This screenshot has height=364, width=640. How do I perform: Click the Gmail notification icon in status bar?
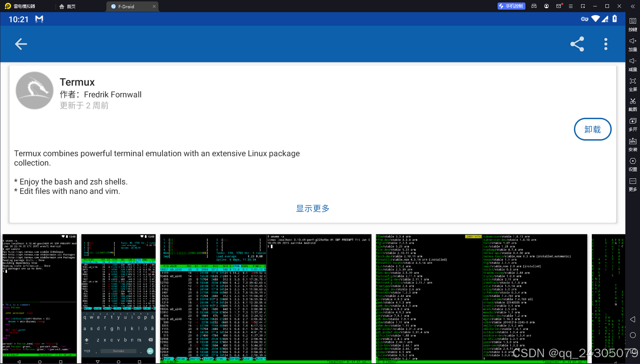click(x=39, y=19)
